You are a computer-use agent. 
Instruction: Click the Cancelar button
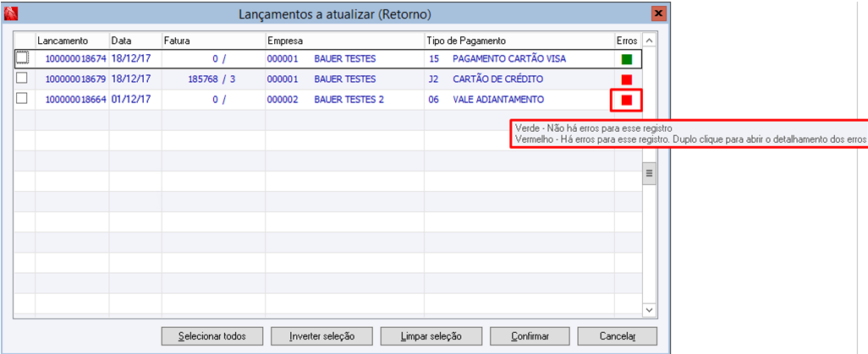tap(618, 335)
